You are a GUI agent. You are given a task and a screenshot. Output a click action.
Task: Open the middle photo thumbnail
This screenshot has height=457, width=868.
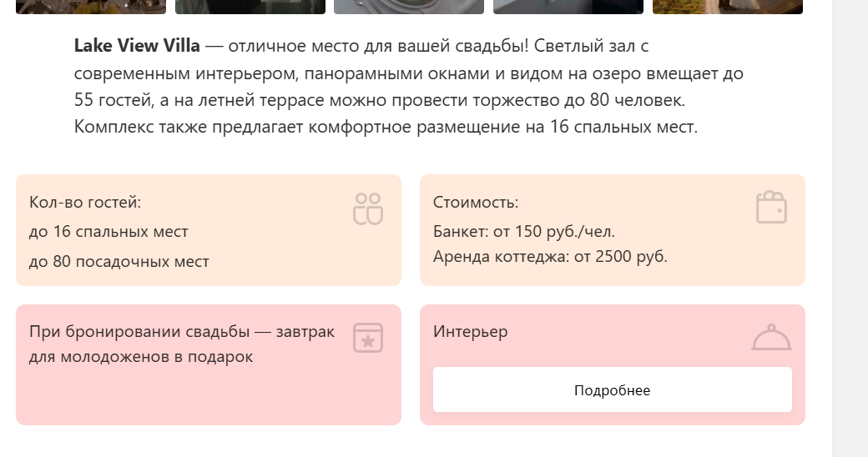click(x=409, y=7)
